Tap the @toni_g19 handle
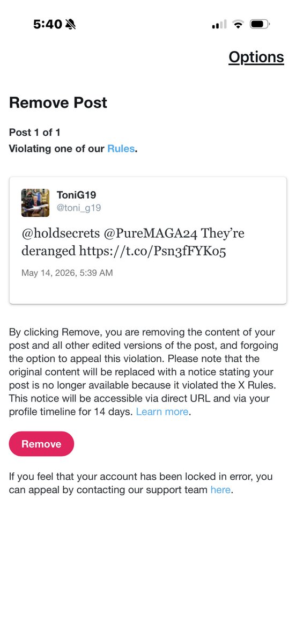The image size is (296, 644). [79, 208]
